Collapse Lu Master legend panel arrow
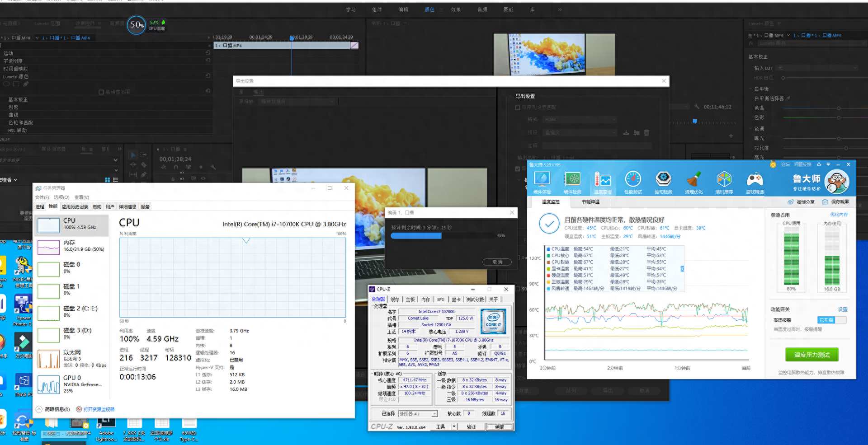 point(682,269)
